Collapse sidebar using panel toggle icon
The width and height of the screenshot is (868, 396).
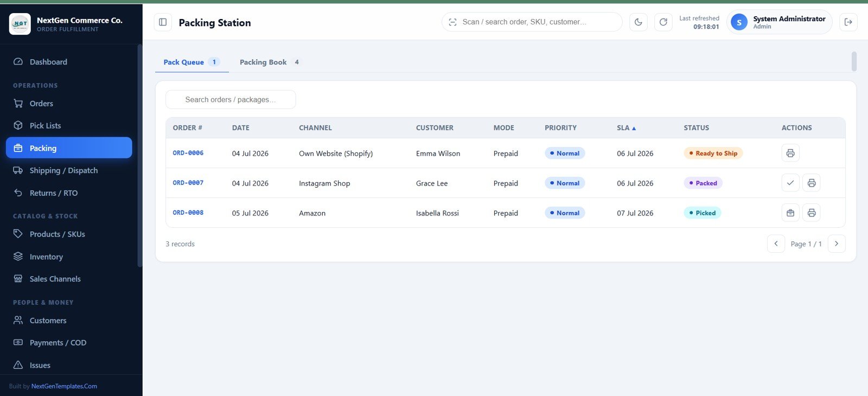point(163,22)
